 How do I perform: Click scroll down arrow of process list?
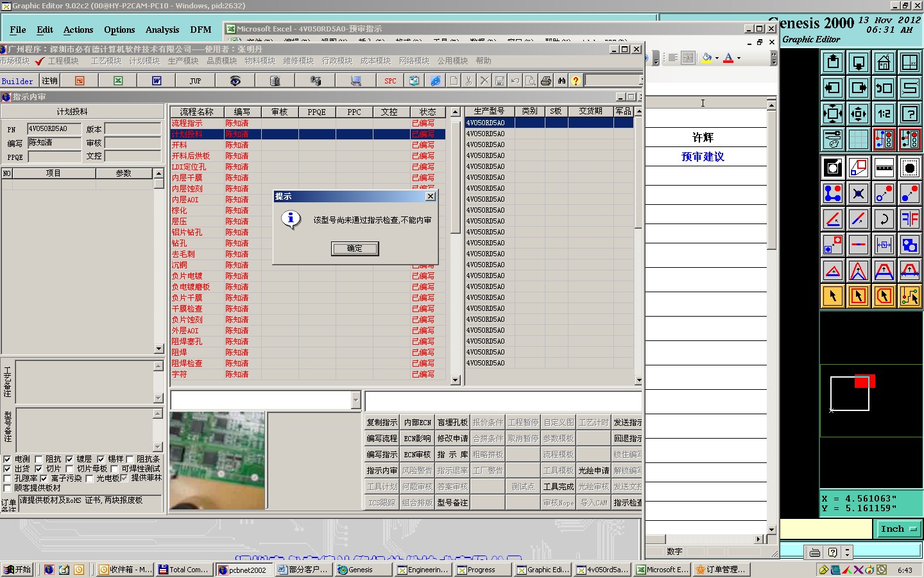[456, 380]
